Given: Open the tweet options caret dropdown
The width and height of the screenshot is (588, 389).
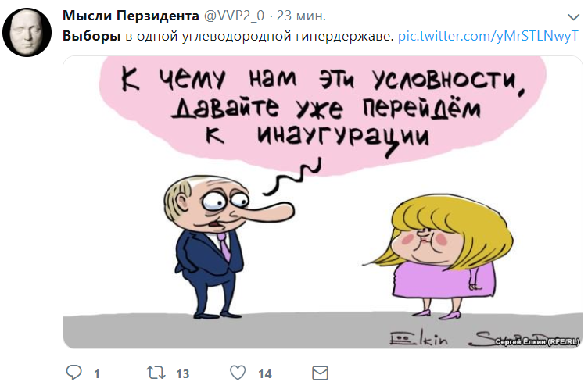Looking at the screenshot, I should click(573, 17).
